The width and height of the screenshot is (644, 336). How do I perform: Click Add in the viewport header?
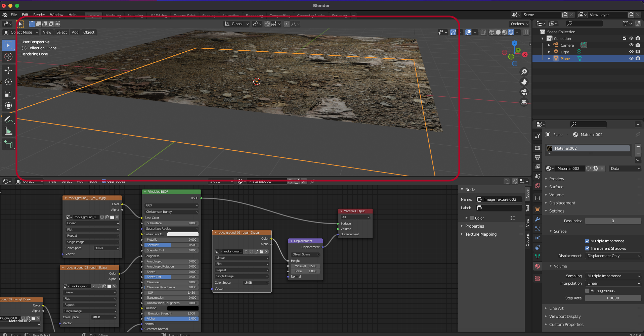[x=75, y=32]
